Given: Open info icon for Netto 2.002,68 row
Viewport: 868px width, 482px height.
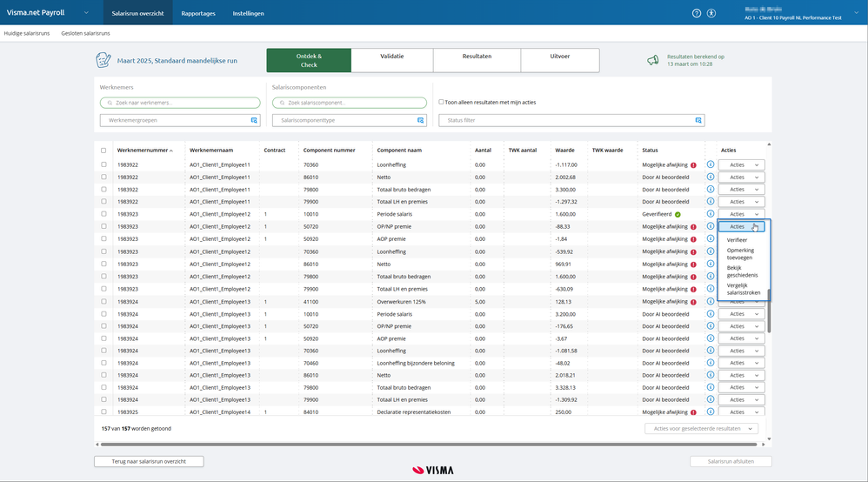Looking at the screenshot, I should [711, 177].
